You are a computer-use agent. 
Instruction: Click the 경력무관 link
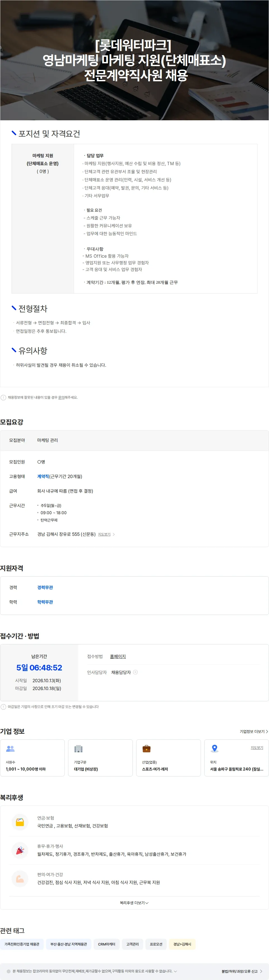click(45, 587)
